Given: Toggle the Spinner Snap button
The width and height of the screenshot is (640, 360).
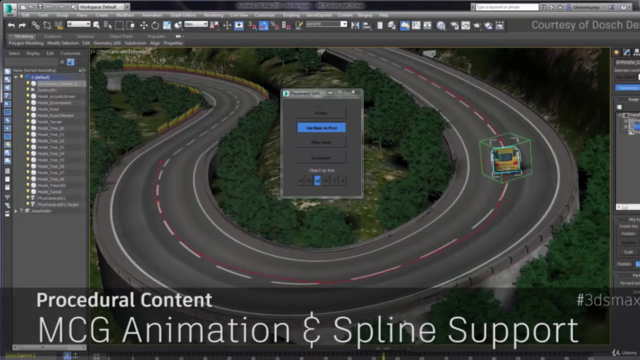Looking at the screenshot, I should 286,26.
